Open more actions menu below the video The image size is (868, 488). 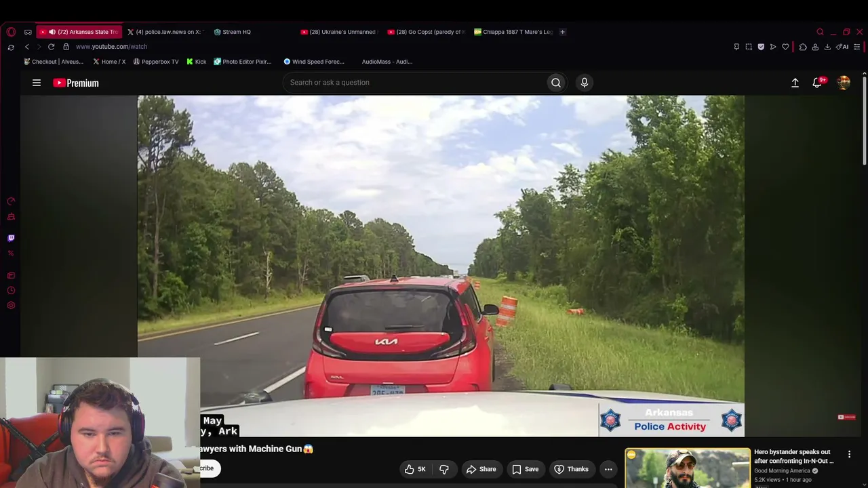click(608, 469)
